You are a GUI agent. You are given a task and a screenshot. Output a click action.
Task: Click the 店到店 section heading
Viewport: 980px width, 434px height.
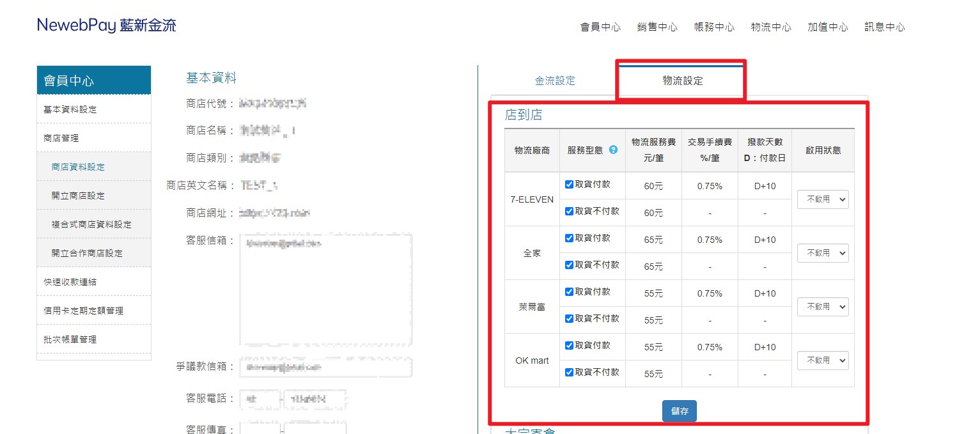(524, 116)
